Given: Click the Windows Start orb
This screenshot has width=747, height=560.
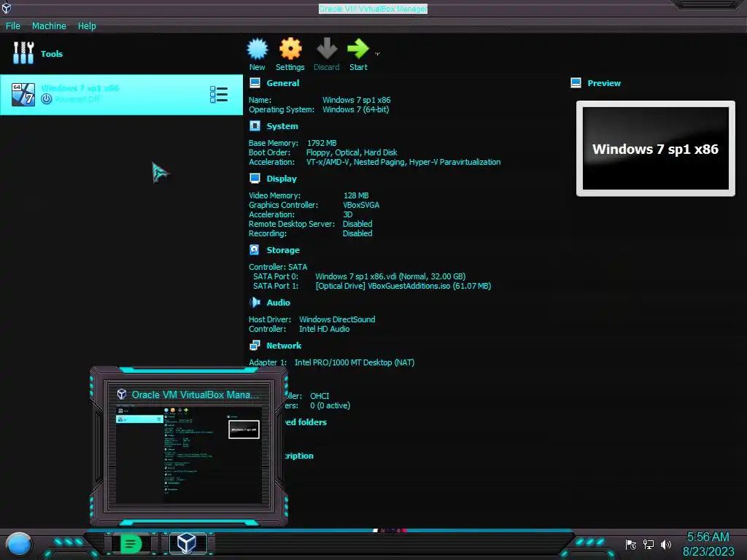Looking at the screenshot, I should pos(19,545).
